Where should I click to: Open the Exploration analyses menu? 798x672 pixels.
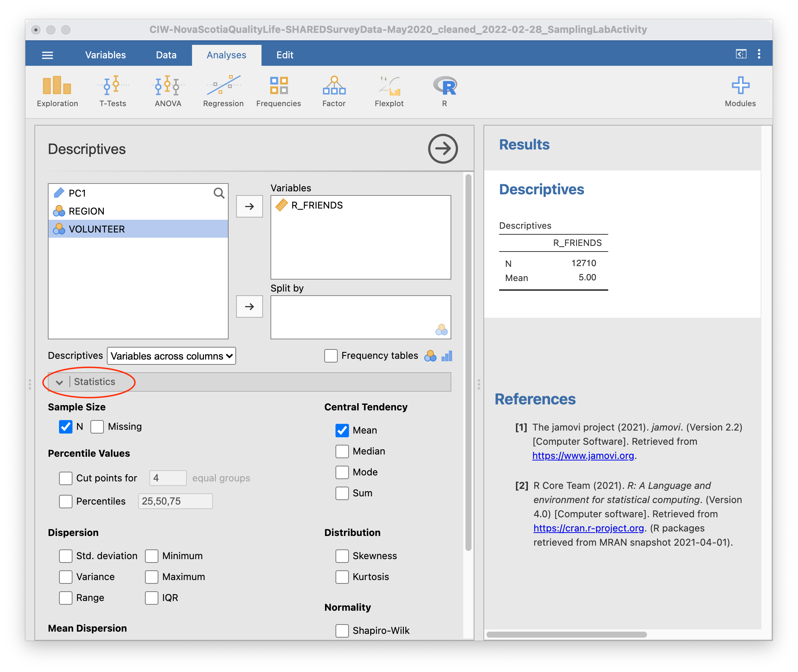coord(57,92)
